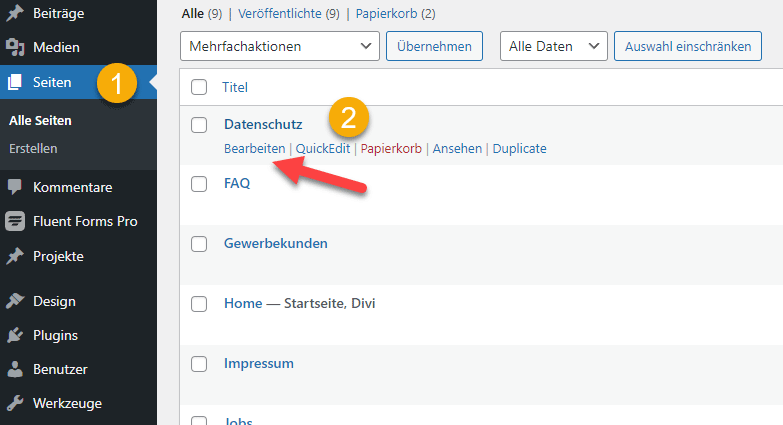Toggle the select-all checkbox beside Titel
The height and width of the screenshot is (425, 783).
[199, 87]
